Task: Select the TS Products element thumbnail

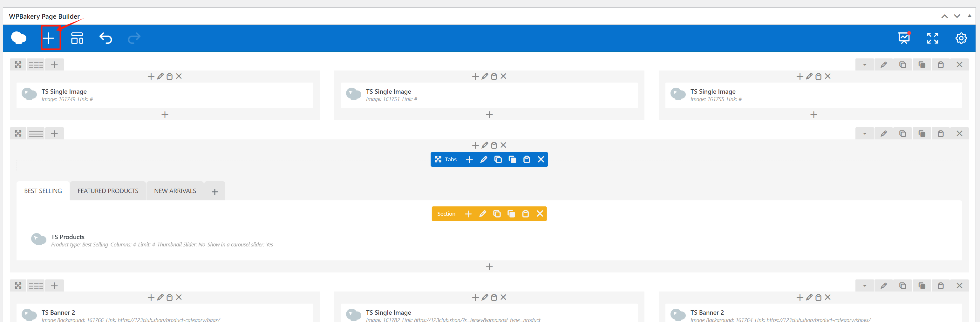Action: coord(38,239)
